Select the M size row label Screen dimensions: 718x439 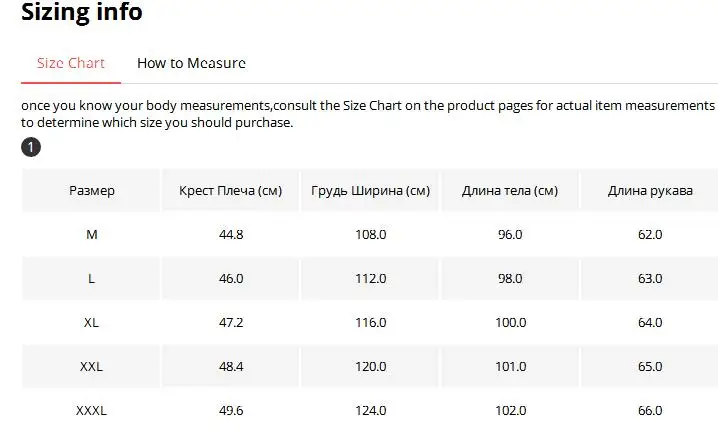coord(92,234)
